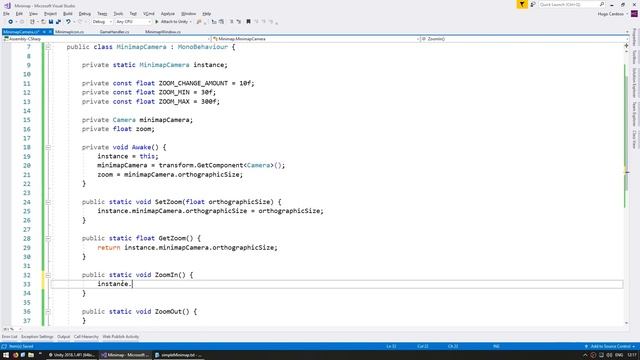Collapse the SetZoom method at line 24

48,202
